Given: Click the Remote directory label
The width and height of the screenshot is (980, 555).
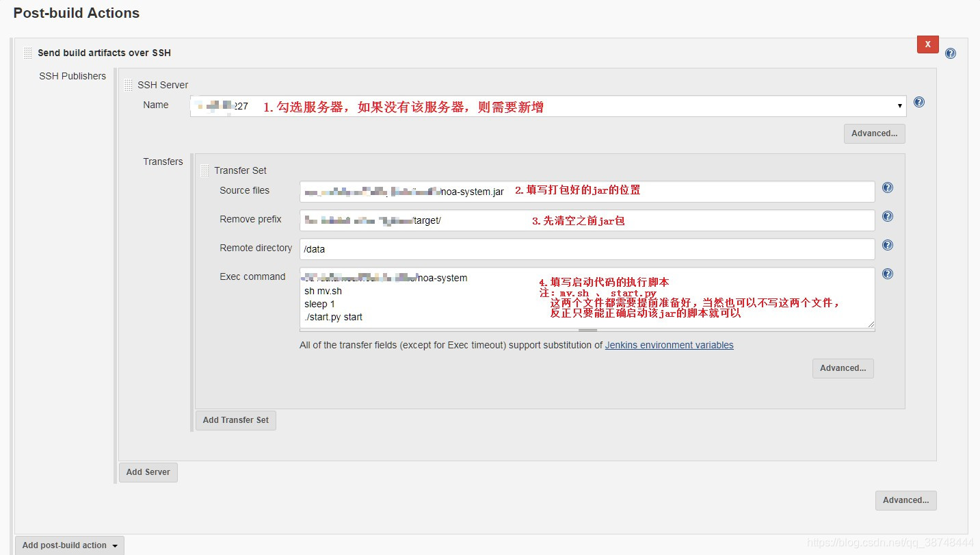Looking at the screenshot, I should (x=256, y=248).
